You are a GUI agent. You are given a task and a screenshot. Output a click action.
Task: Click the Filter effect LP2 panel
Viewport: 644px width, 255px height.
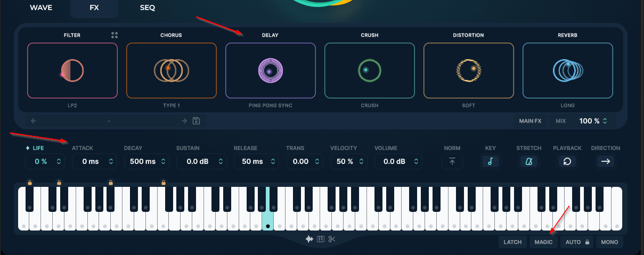[72, 71]
